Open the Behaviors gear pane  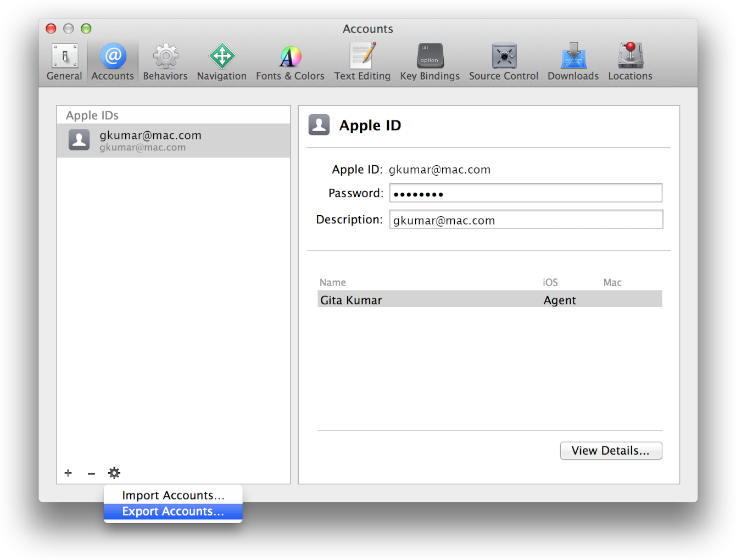click(165, 62)
